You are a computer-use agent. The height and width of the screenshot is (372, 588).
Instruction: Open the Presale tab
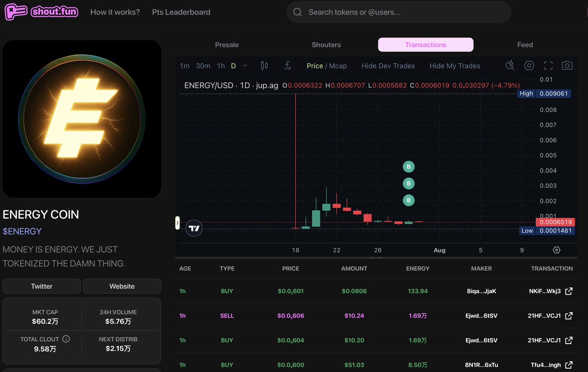[227, 45]
